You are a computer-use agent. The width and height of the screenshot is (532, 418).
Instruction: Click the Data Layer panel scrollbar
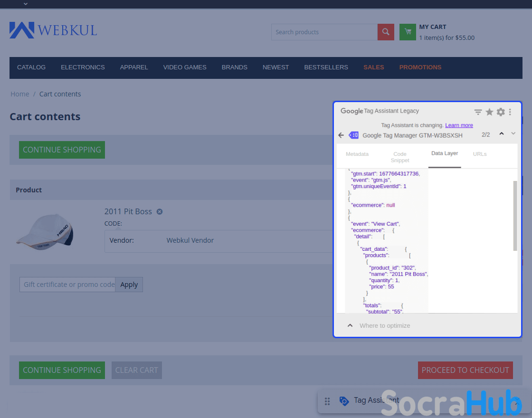pyautogui.click(x=515, y=216)
